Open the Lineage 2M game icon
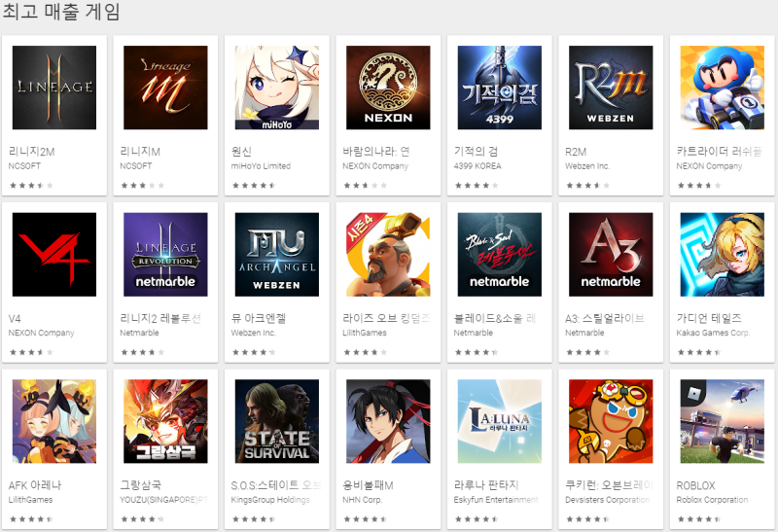The height and width of the screenshot is (532, 778). (x=54, y=88)
